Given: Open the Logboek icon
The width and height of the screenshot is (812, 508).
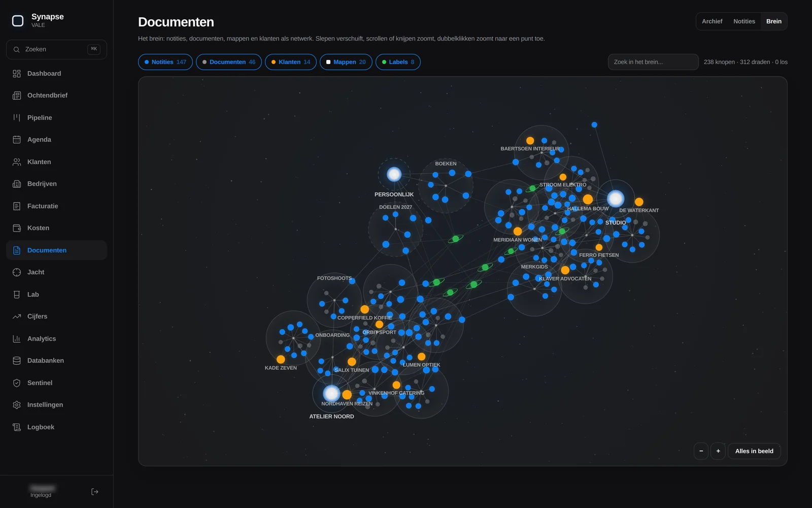Looking at the screenshot, I should (17, 427).
